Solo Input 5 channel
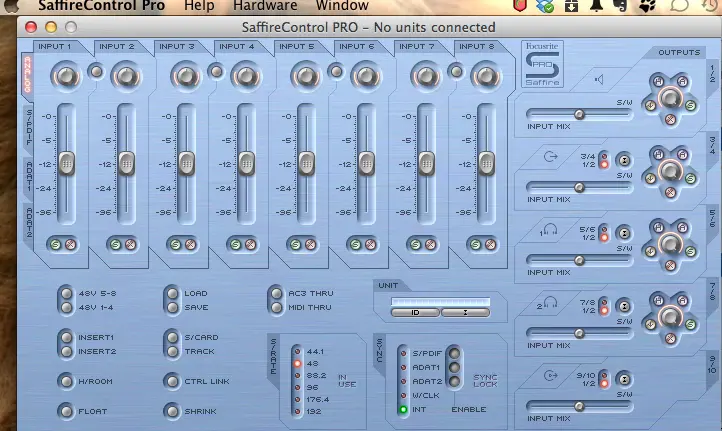Screen dimensions: 722x431 coord(296,245)
